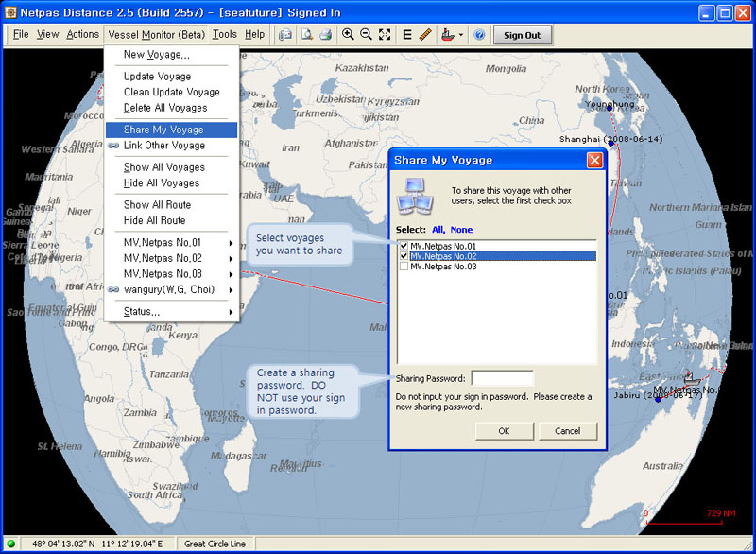This screenshot has height=554, width=756.
Task: Click the Sign Out button
Action: point(523,35)
